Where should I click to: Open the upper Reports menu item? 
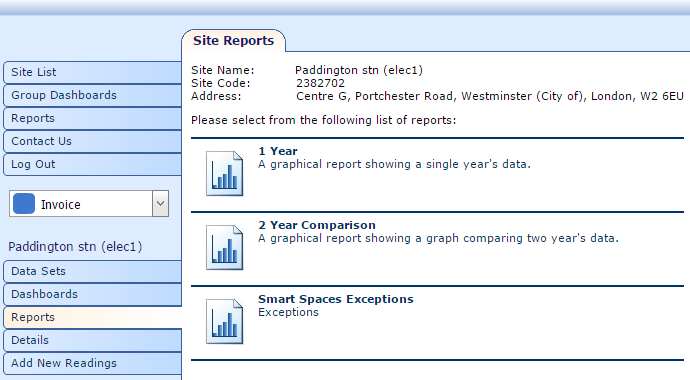[92, 118]
